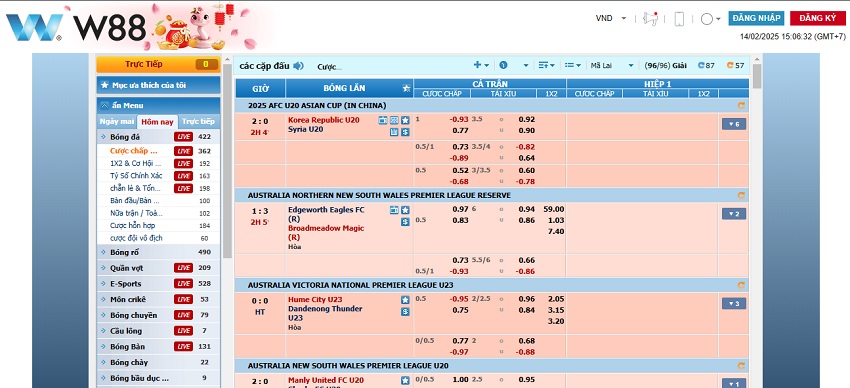Click the announcement megaphone icon in header
The height and width of the screenshot is (388, 850).
tap(650, 18)
